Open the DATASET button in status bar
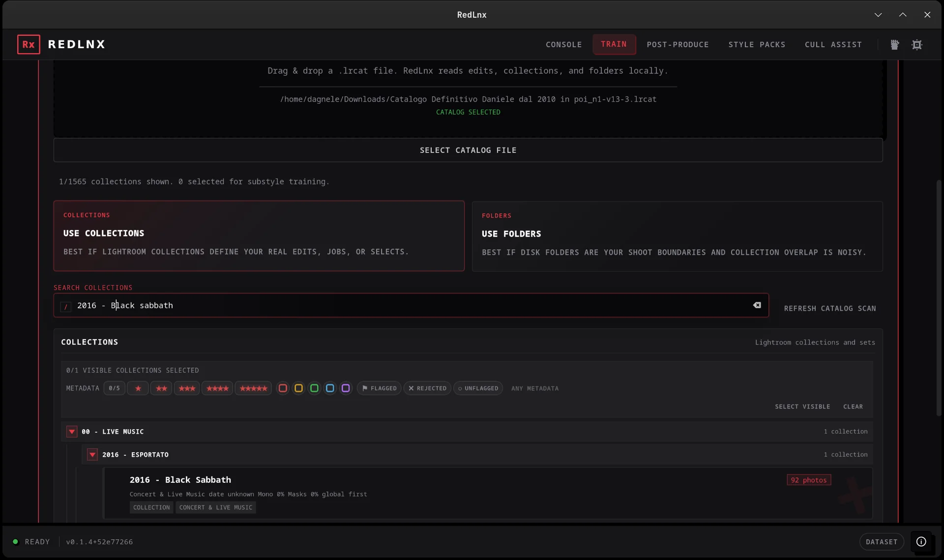Image resolution: width=944 pixels, height=560 pixels. (x=882, y=542)
